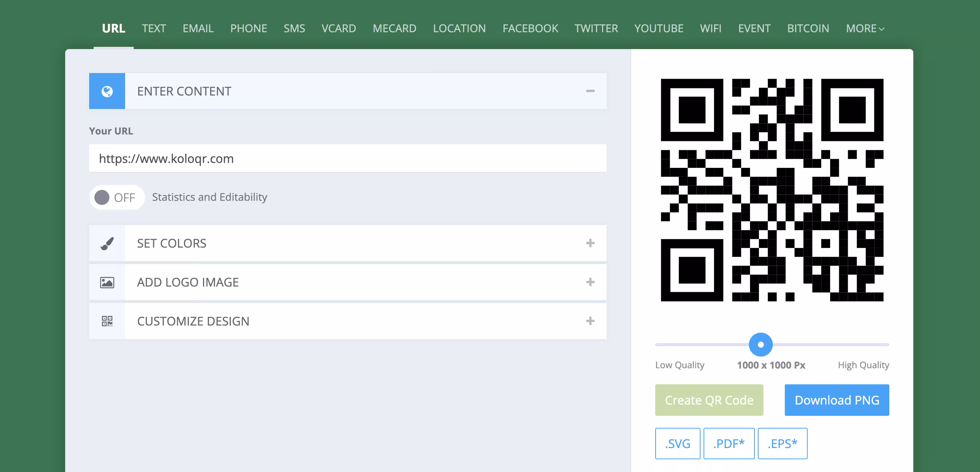
Task: Expand Add Logo Image with its plus sign
Action: pyautogui.click(x=590, y=282)
